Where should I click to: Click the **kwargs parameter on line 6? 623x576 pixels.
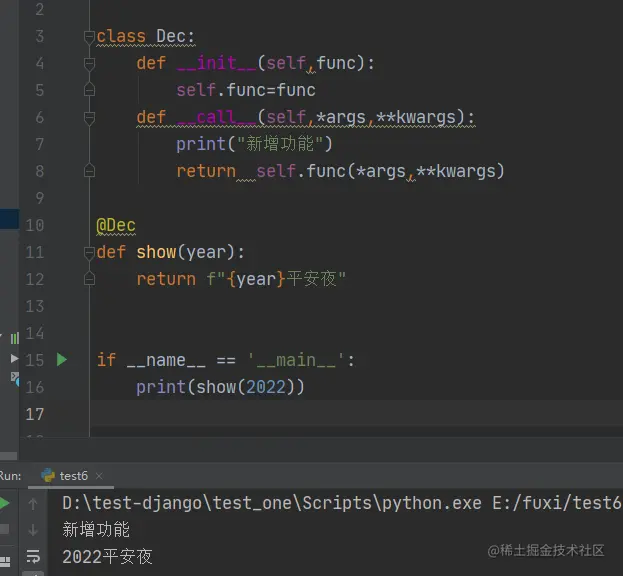coord(416,117)
